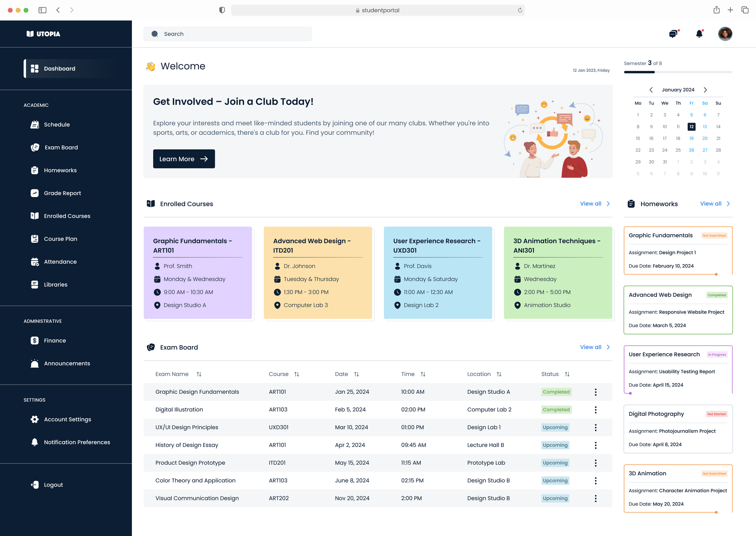The width and height of the screenshot is (756, 536).
Task: Click the browser address bar showing studentportal
Action: pos(378,10)
